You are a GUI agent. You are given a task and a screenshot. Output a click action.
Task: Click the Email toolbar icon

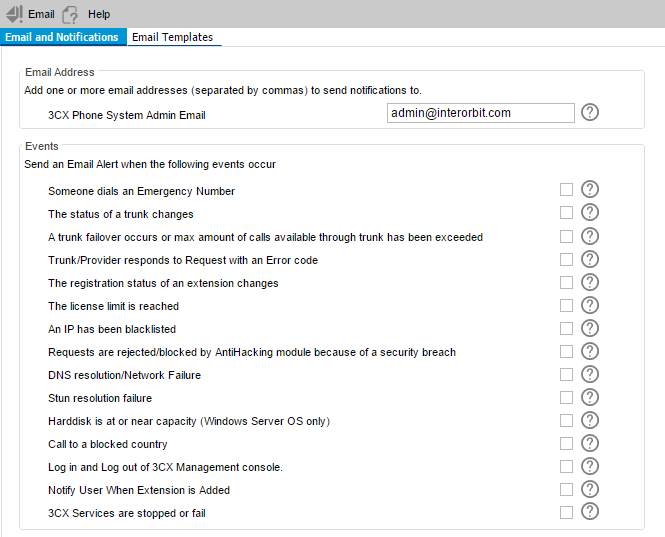(14, 14)
